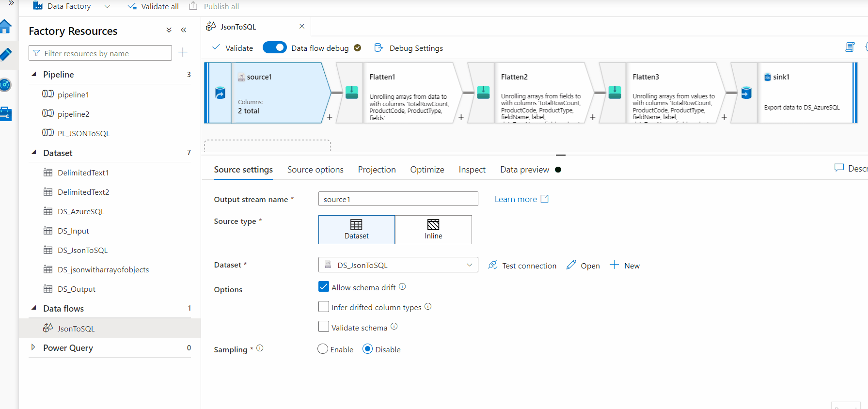The height and width of the screenshot is (409, 868).
Task: Collapse the Dataset tree section
Action: [x=34, y=153]
